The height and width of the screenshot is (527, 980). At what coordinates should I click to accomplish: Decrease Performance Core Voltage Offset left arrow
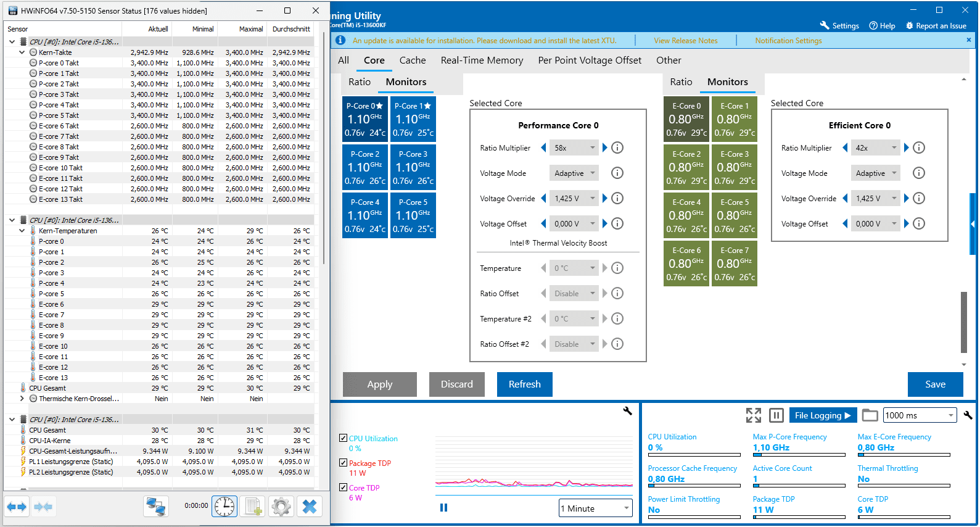pos(543,223)
